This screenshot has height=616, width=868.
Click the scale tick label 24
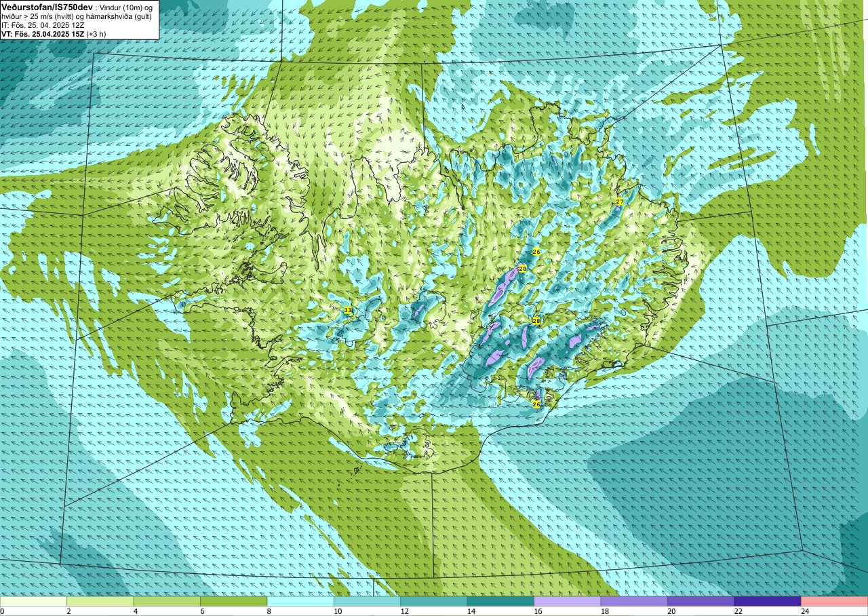click(x=804, y=611)
